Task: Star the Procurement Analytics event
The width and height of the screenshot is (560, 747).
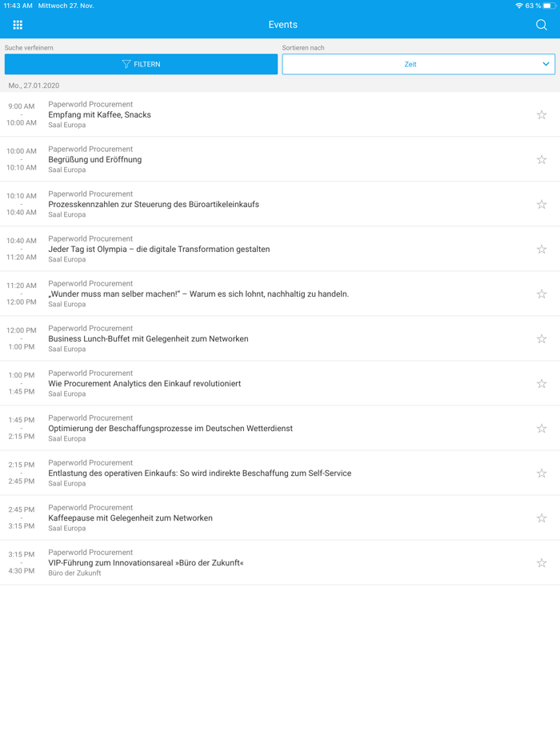Action: [542, 384]
